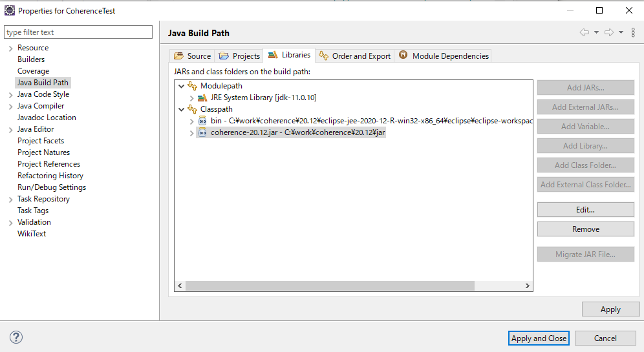The height and width of the screenshot is (352, 644).
Task: Open the view menu three-dots icon
Action: click(x=633, y=32)
